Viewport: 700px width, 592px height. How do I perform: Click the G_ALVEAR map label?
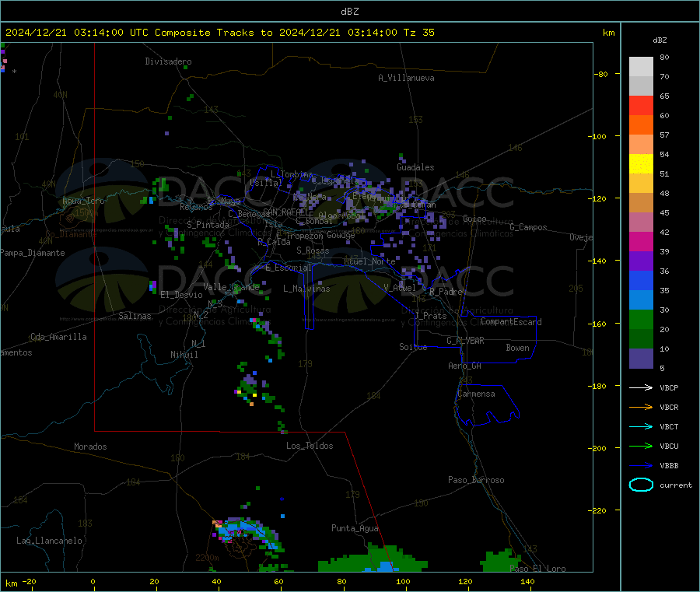pyautogui.click(x=465, y=341)
